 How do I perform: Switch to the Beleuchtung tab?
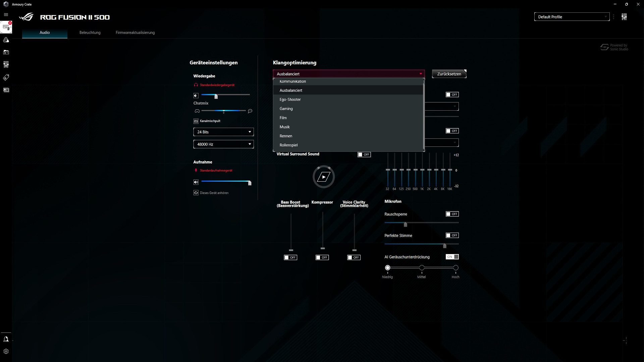point(90,33)
